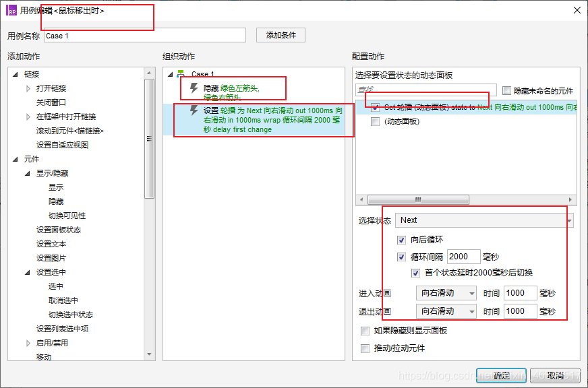Image resolution: width=588 pixels, height=388 pixels.
Task: Select the 选中 action
Action: click(x=56, y=286)
